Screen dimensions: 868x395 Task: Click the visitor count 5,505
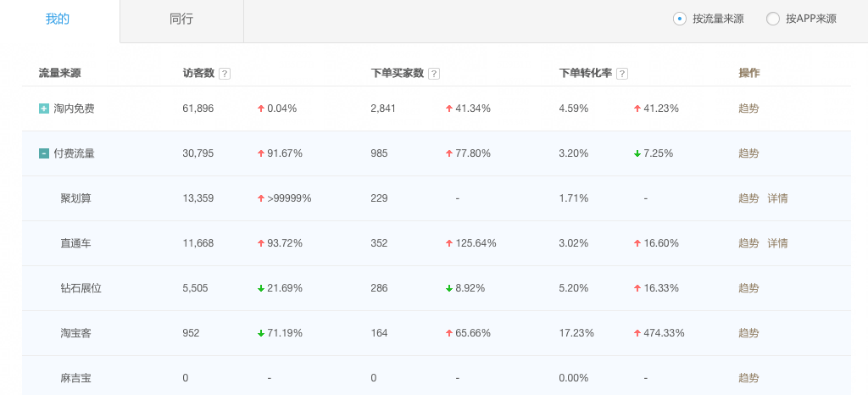point(195,288)
